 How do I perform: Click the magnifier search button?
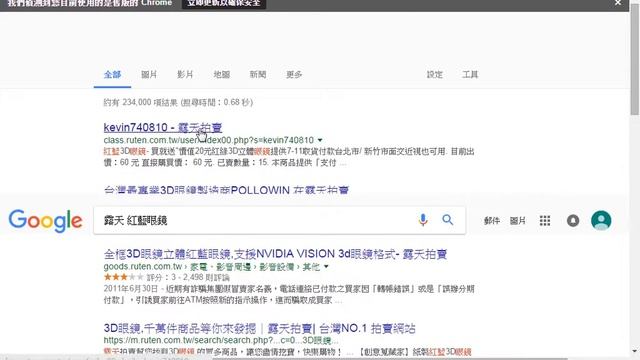[448, 220]
